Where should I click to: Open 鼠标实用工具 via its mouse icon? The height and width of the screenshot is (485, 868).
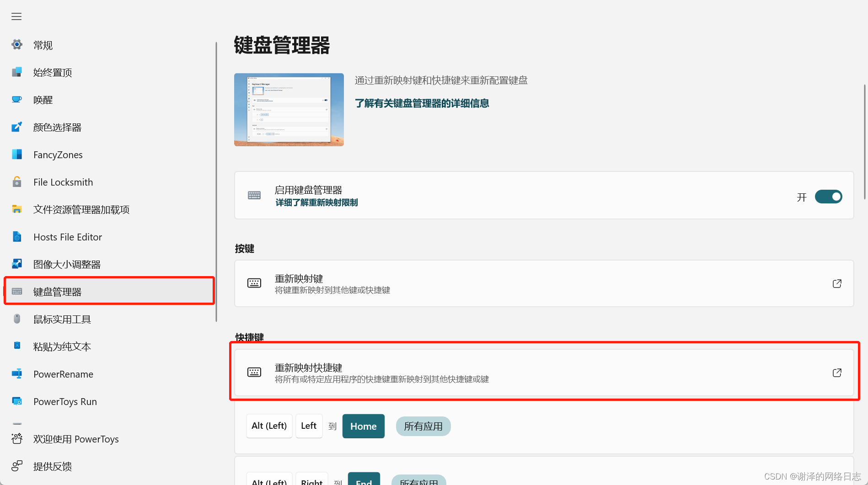click(16, 319)
